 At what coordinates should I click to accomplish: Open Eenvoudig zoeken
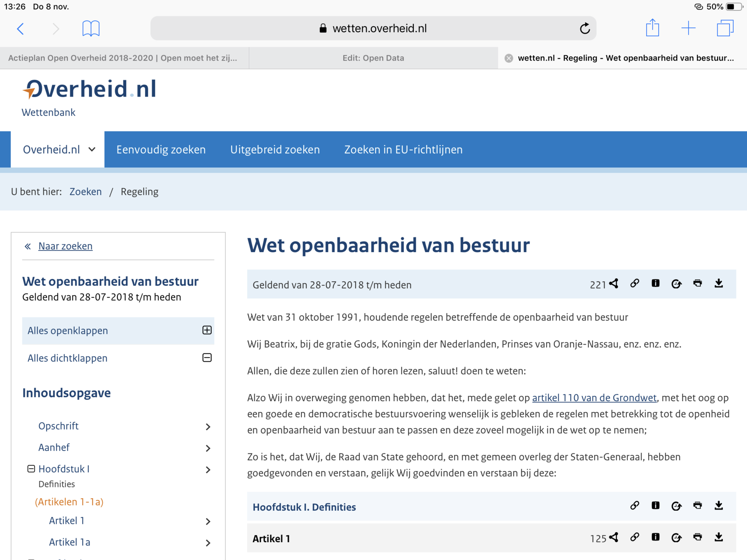[x=161, y=149]
